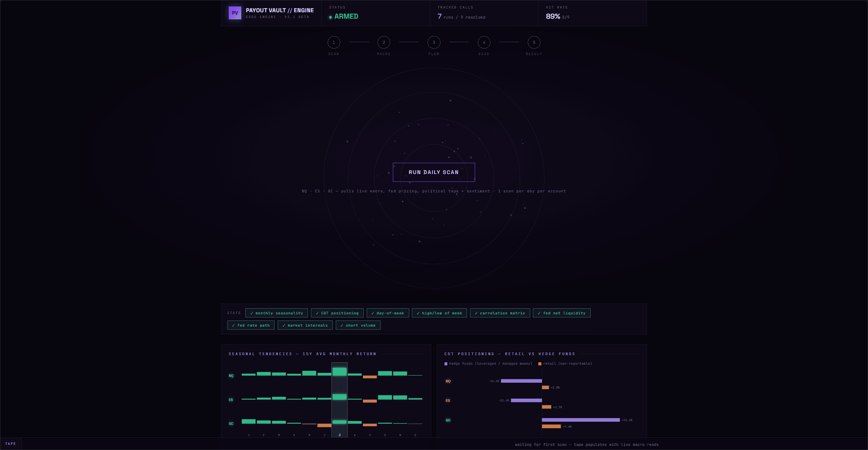Toggle high/low of week stat chip
This screenshot has height=450, width=868.
coord(439,313)
